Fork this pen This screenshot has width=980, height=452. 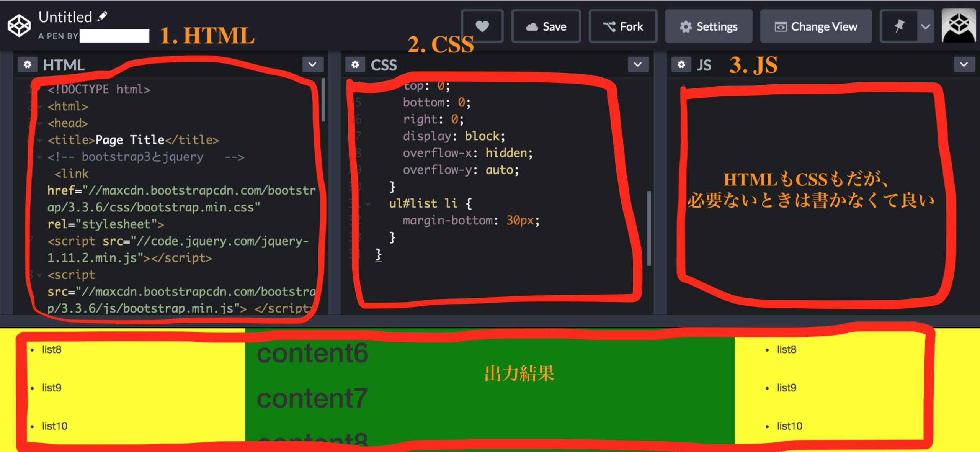click(x=623, y=26)
